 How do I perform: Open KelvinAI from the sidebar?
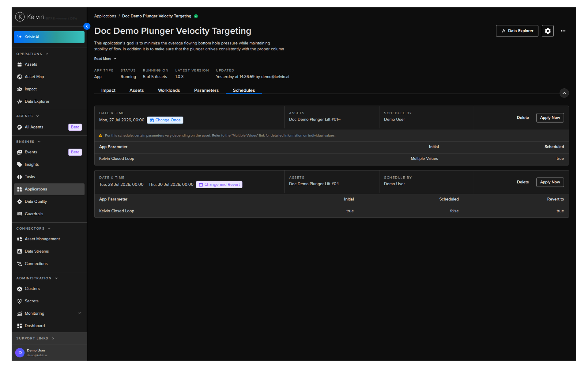click(49, 37)
